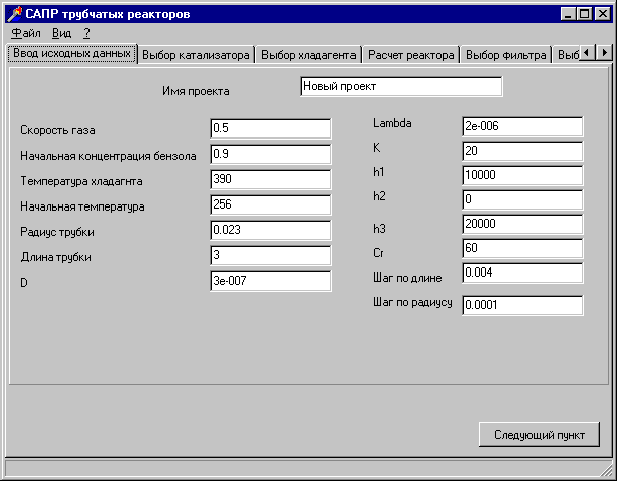Minimize the САПР трубчатых реакторов window

[568, 14]
